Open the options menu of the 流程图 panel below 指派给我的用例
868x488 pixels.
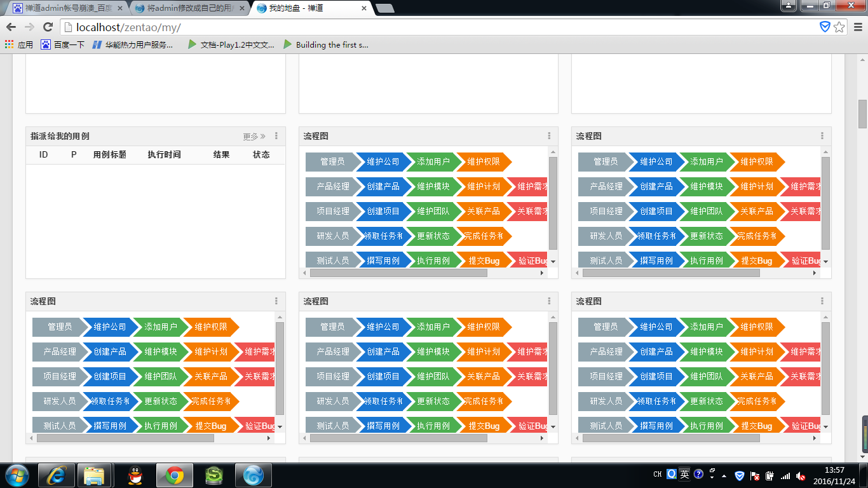tap(276, 301)
